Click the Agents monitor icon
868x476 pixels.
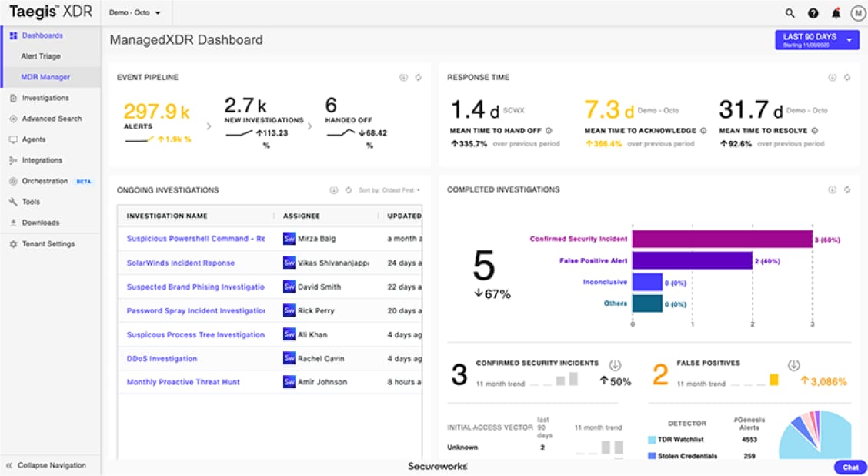coord(13,139)
